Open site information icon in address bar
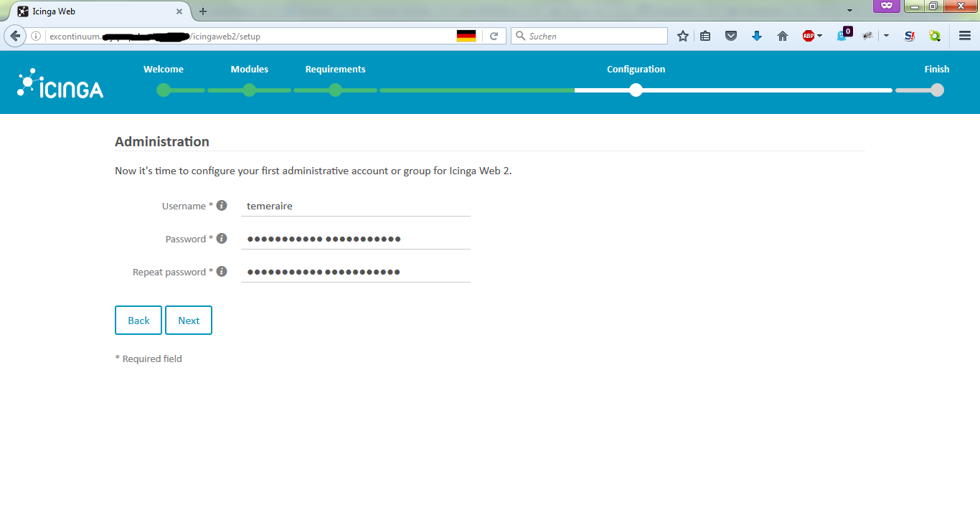 click(x=36, y=36)
